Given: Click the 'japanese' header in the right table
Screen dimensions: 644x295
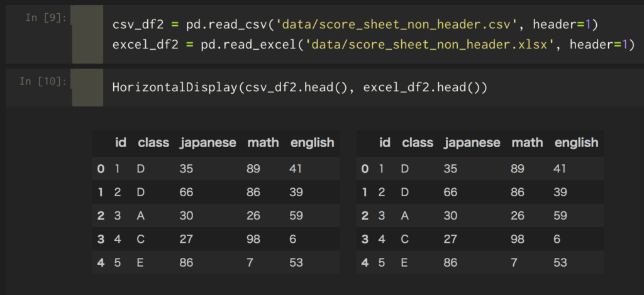Looking at the screenshot, I should coord(472,143).
